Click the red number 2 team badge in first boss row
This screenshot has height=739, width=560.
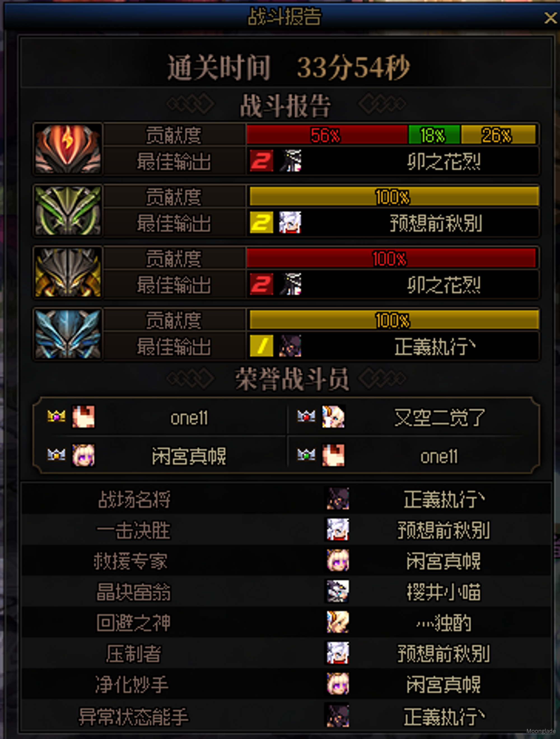tap(261, 161)
